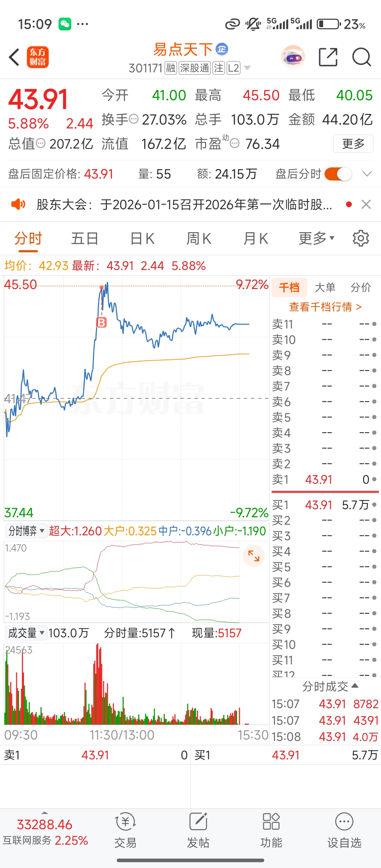The height and width of the screenshot is (868, 381).
Task: Tap the B buy marker on chart
Action: pos(101,322)
